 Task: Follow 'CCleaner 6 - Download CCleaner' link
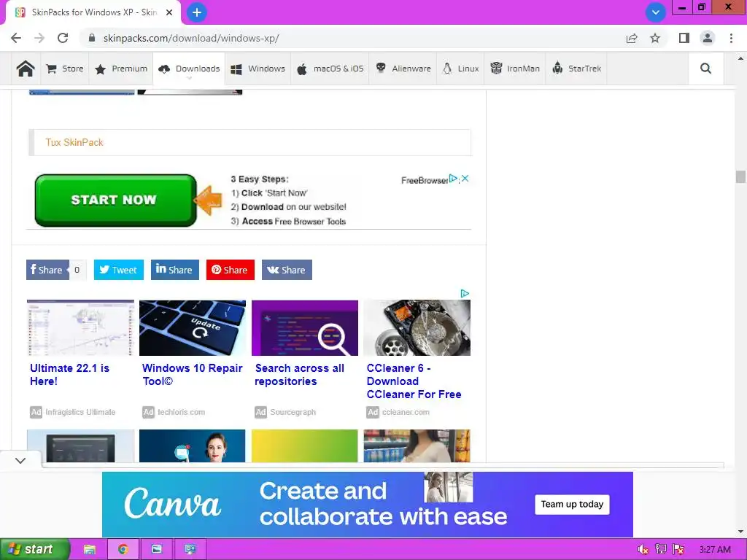pos(414,381)
